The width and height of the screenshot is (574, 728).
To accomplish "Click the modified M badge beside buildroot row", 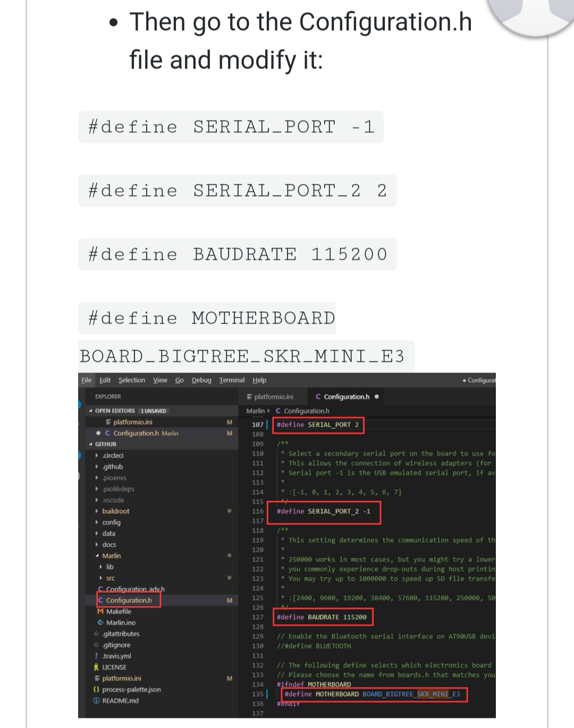I will pos(229,511).
